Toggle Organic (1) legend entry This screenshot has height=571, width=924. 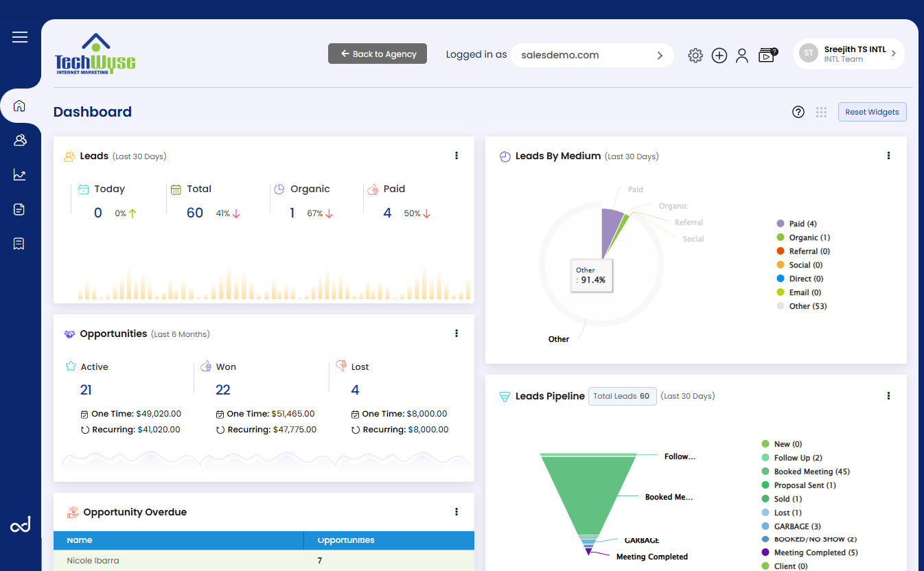pos(803,237)
